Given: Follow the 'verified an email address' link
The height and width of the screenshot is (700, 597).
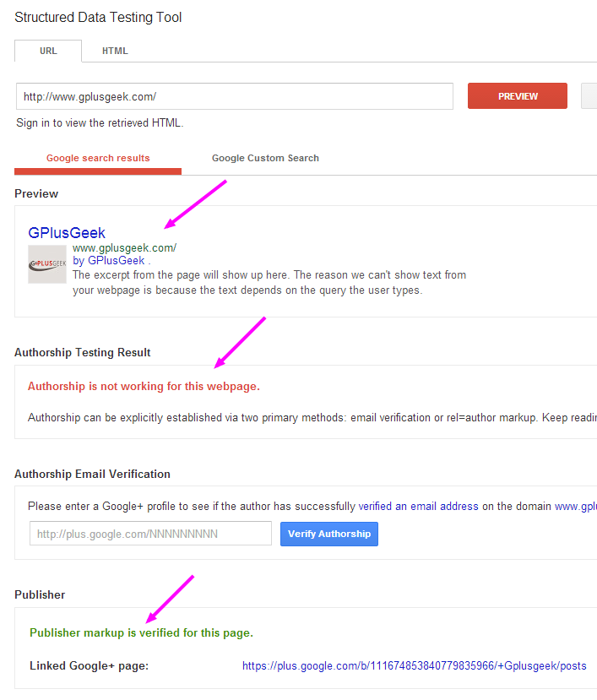Looking at the screenshot, I should 418,507.
